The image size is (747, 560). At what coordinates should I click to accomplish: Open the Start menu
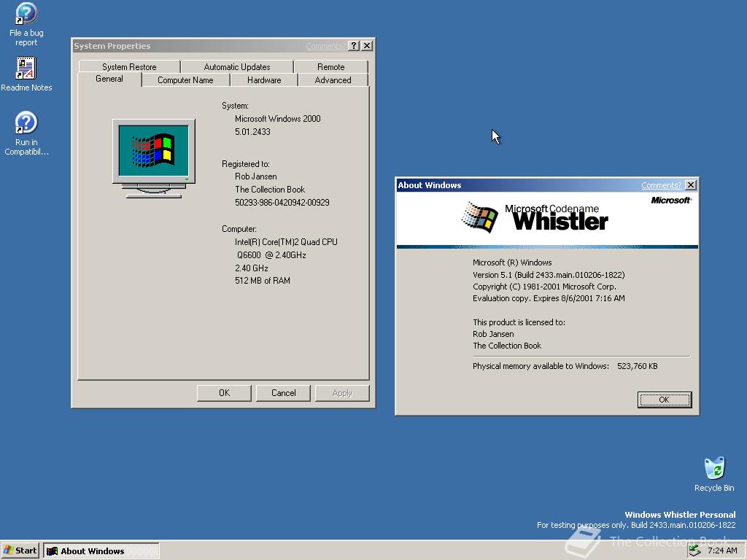pos(20,551)
